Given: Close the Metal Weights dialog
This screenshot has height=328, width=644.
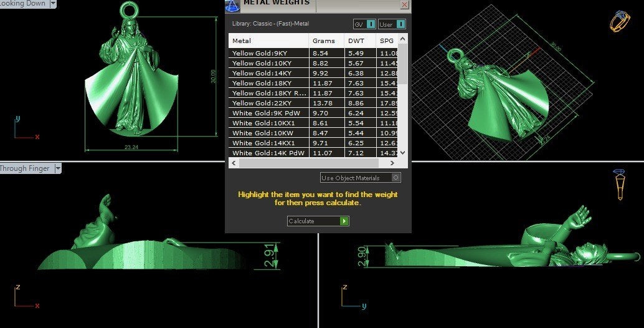Looking at the screenshot, I should click(405, 4).
